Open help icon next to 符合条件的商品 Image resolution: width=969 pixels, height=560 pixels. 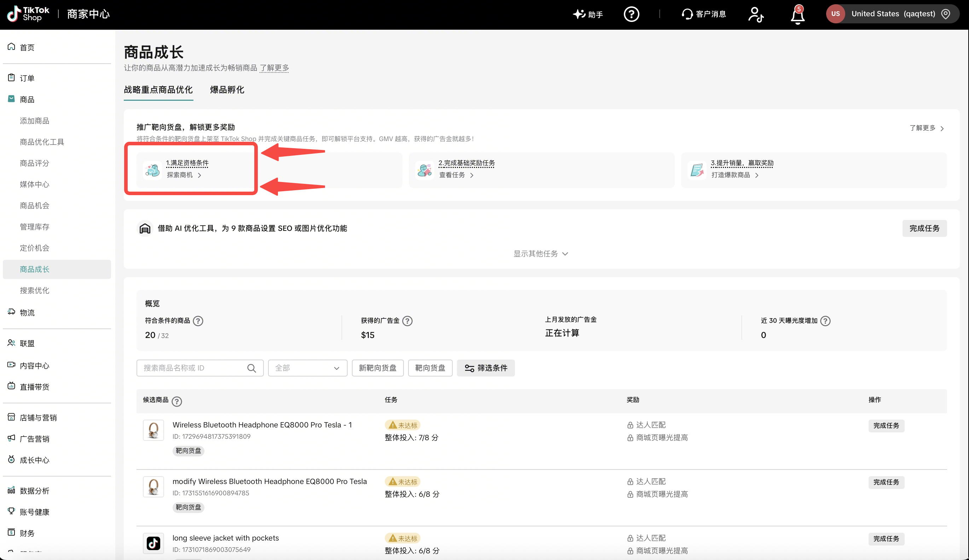click(x=198, y=321)
